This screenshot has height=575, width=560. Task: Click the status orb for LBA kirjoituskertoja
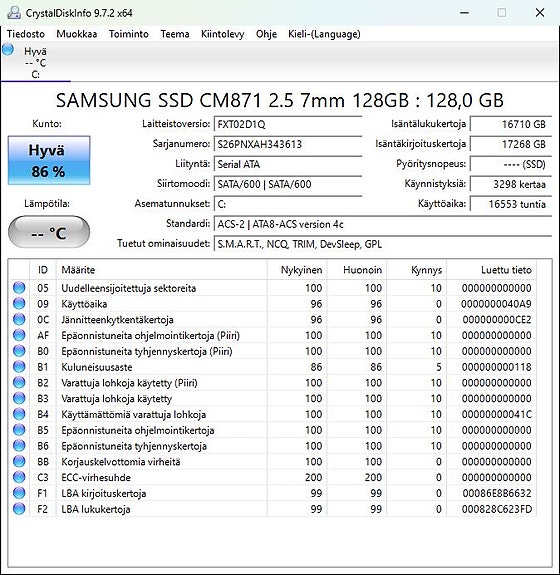[19, 493]
